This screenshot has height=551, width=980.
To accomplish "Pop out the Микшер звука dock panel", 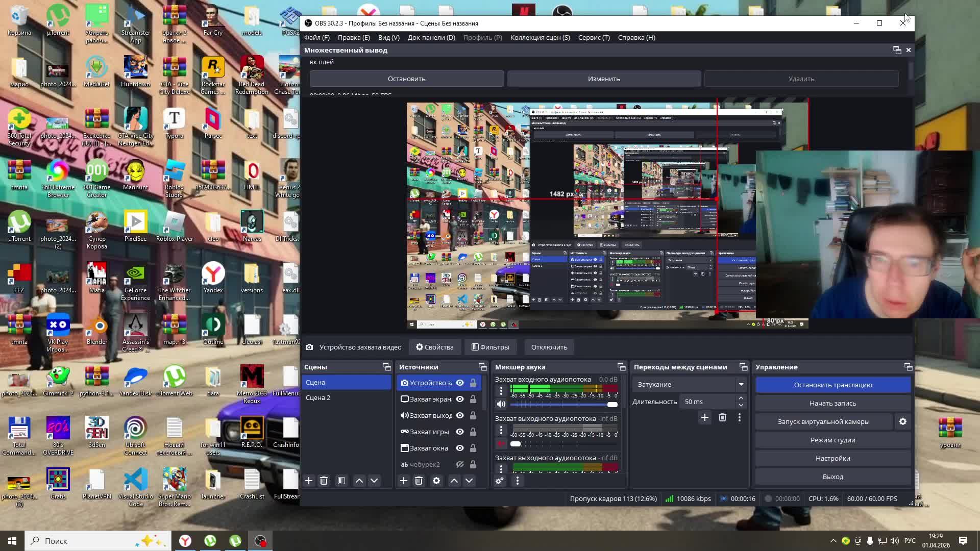I will pyautogui.click(x=621, y=367).
